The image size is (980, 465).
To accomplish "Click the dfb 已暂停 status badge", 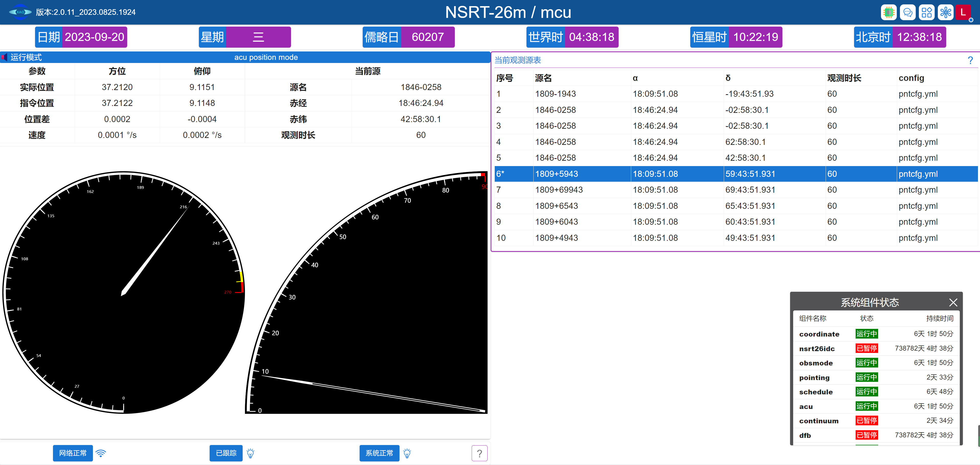I will [867, 435].
